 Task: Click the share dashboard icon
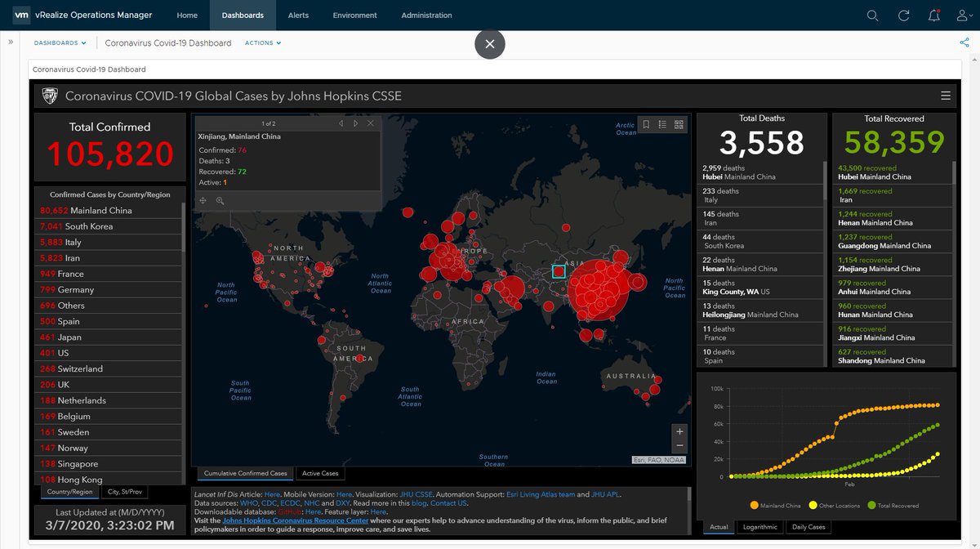tap(964, 42)
